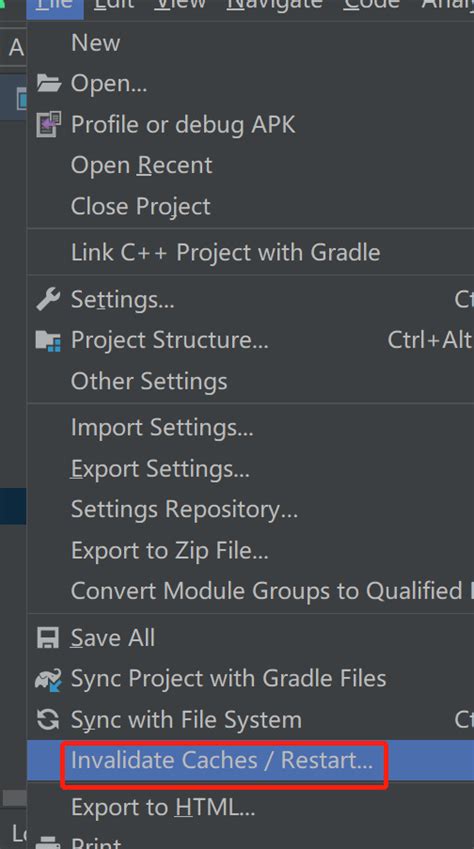Select Invalidate Caches / Restart entry
The height and width of the screenshot is (849, 474).
[x=251, y=760]
